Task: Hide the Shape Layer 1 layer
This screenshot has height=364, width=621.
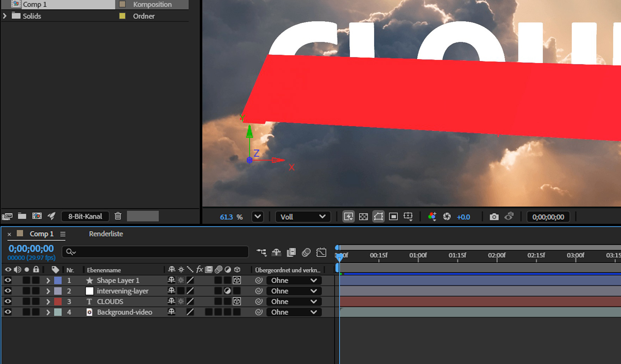Action: pos(8,280)
